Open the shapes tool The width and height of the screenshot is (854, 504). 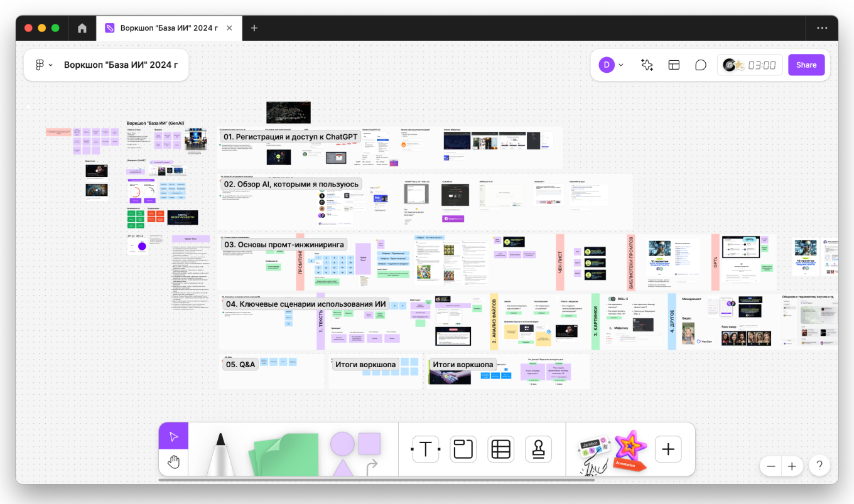coord(355,452)
